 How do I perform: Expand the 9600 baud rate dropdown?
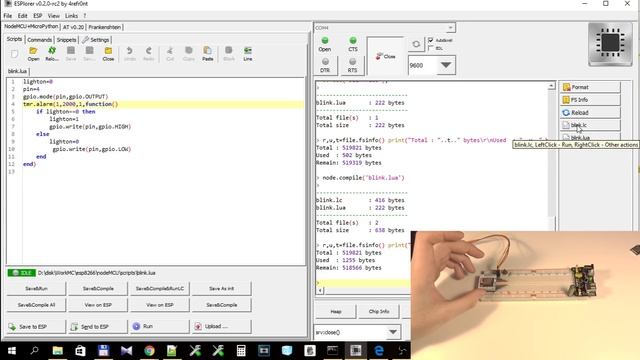click(446, 65)
